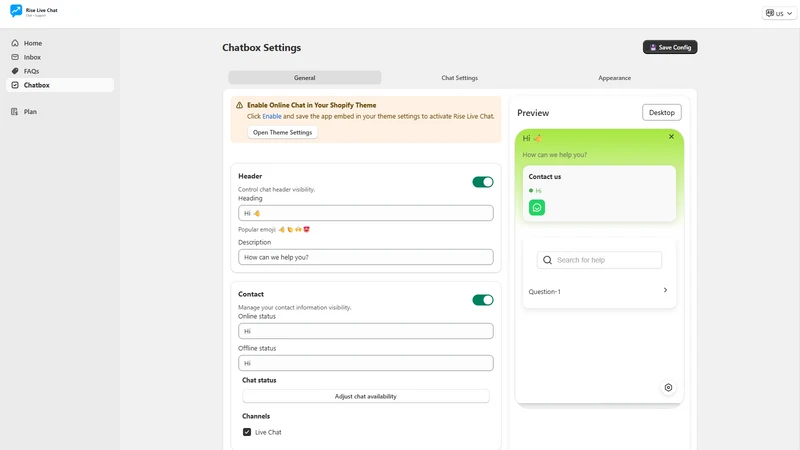Click the Question-1 text in preview
This screenshot has width=800, height=450.
point(544,292)
